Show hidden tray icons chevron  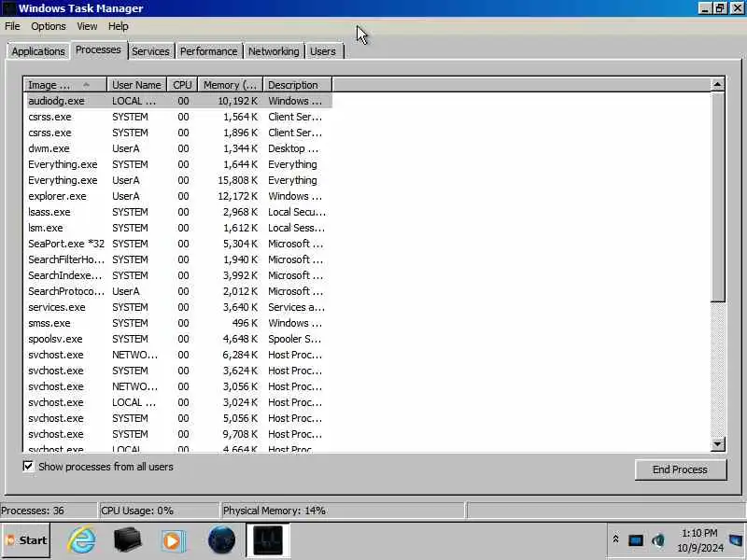[x=615, y=539]
